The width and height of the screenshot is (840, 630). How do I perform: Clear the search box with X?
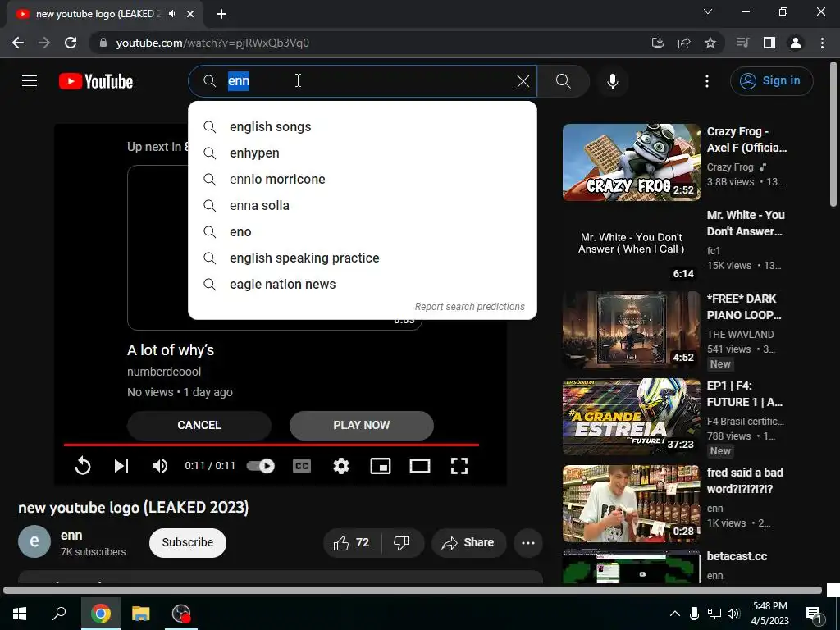[523, 81]
